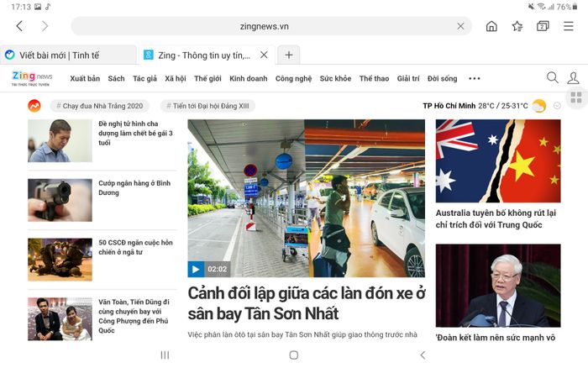Tap the zingnews.vn address field
The image size is (588, 368).
coord(264,26)
